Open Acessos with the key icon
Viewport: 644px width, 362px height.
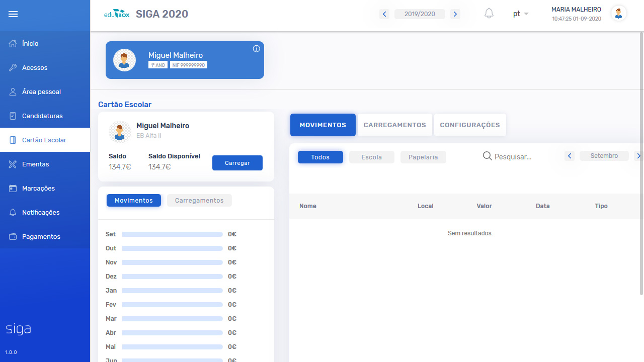[x=34, y=68]
